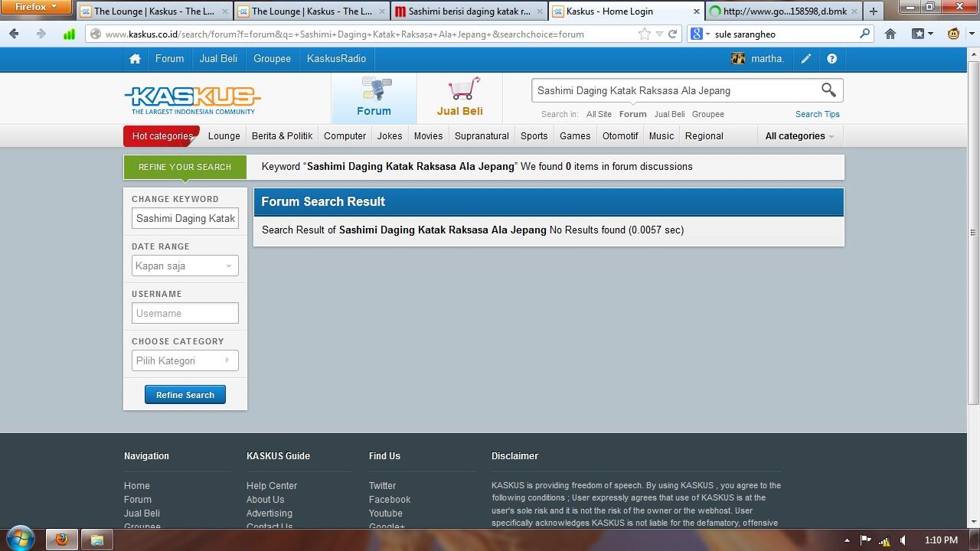Reload the page with the refresh icon
980x551 pixels.
point(672,34)
